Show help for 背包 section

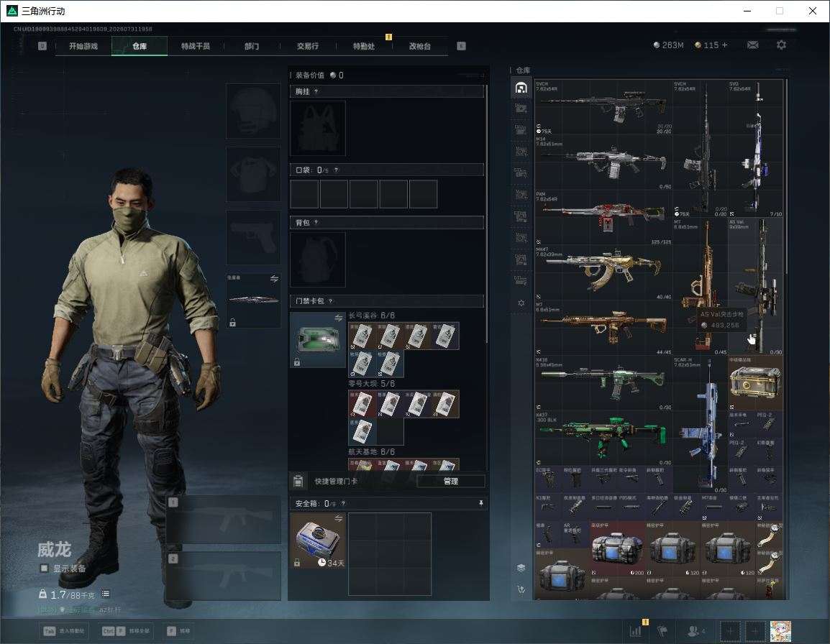(x=316, y=222)
